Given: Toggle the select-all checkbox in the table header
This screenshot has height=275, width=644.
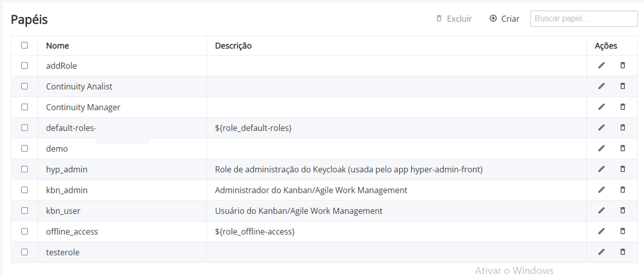Looking at the screenshot, I should pyautogui.click(x=25, y=46).
